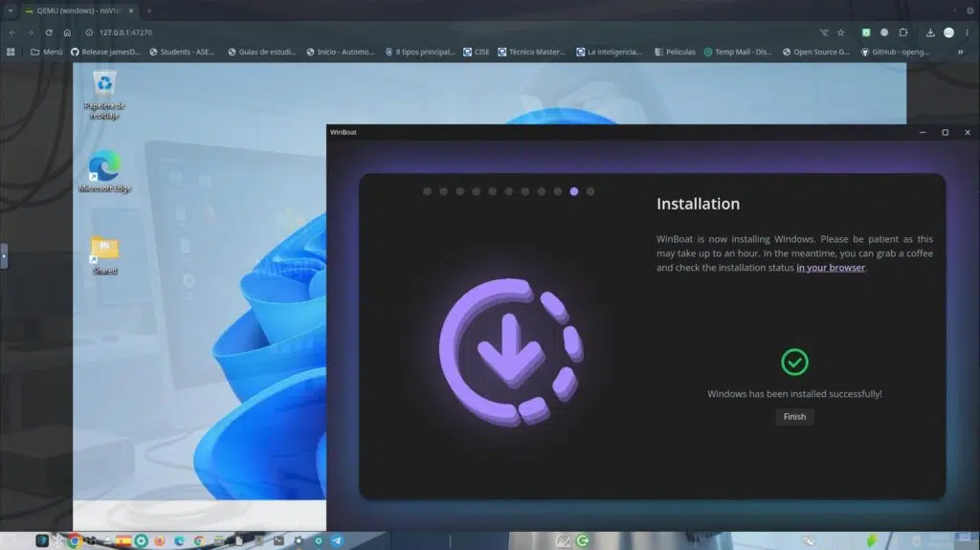980x550 pixels.
Task: Maximize the WinBoat window
Action: 945,133
